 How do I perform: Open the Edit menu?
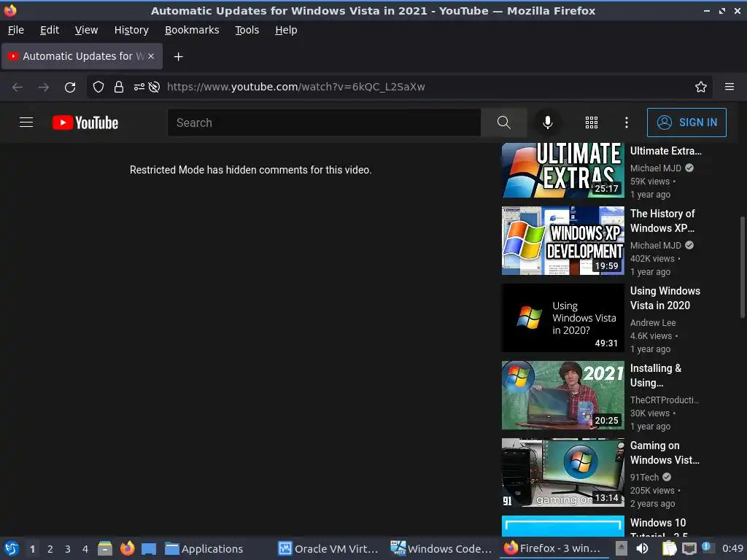[50, 30]
